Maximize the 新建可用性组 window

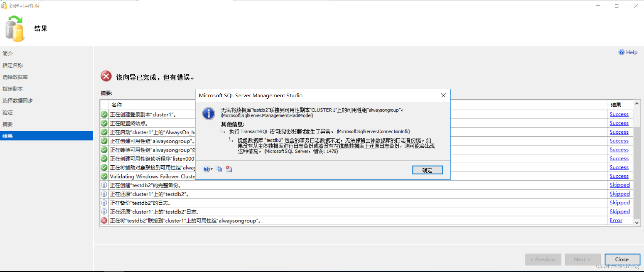[x=617, y=6]
